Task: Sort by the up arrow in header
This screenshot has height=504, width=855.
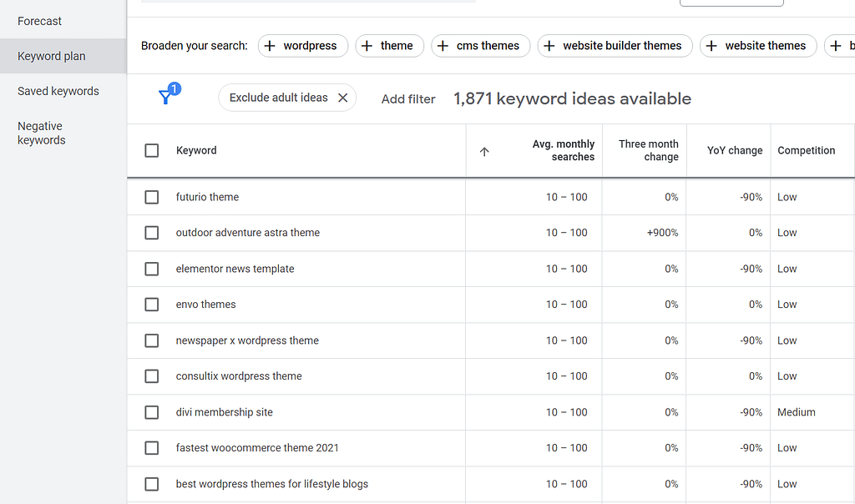Action: pyautogui.click(x=484, y=152)
